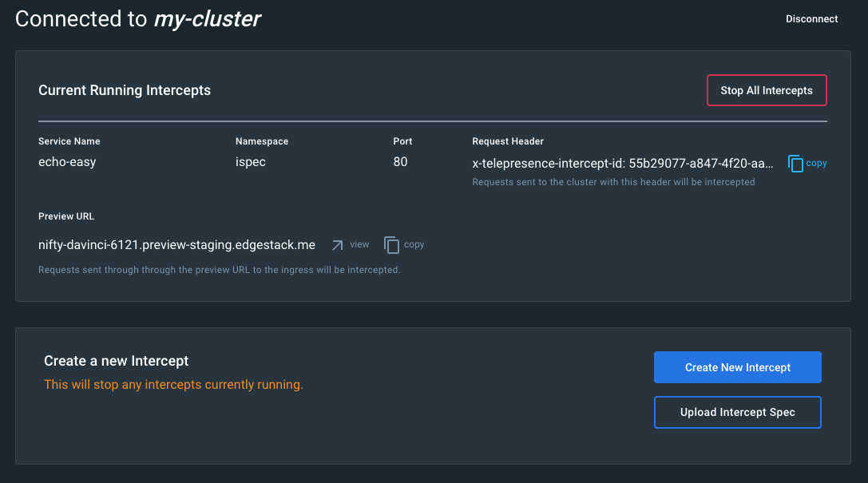Screen dimensions: 868x483
Task: Click the Upload Intercept Spec button
Action: click(x=737, y=413)
